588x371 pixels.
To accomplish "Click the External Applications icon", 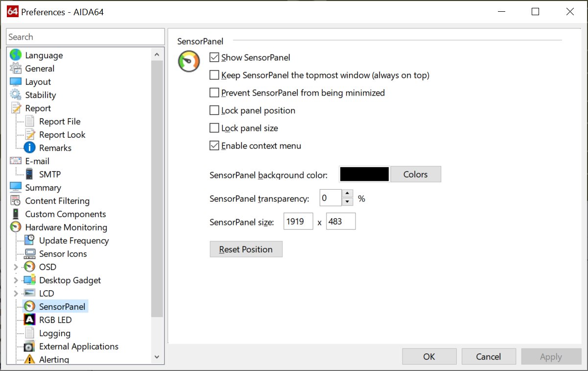I will coord(29,346).
